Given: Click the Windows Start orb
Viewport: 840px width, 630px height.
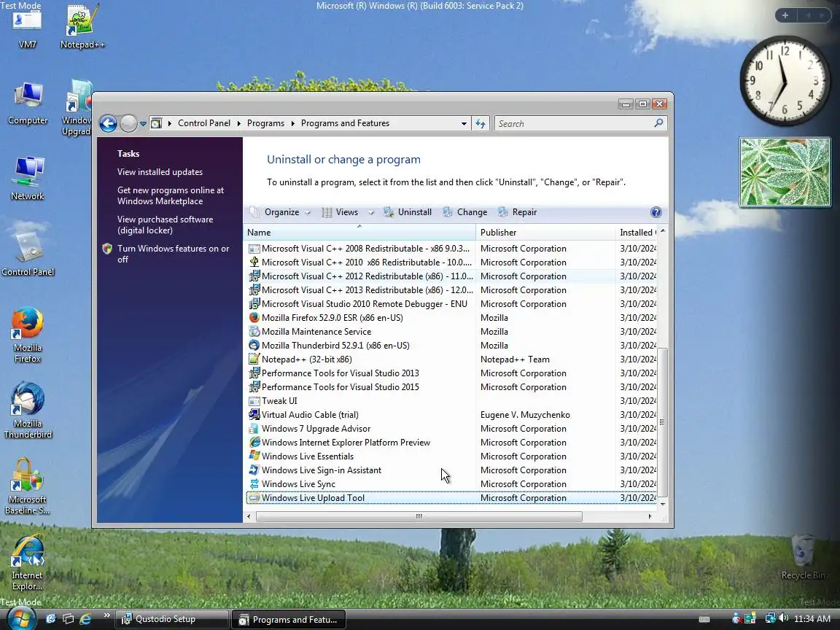Looking at the screenshot, I should click(x=20, y=619).
